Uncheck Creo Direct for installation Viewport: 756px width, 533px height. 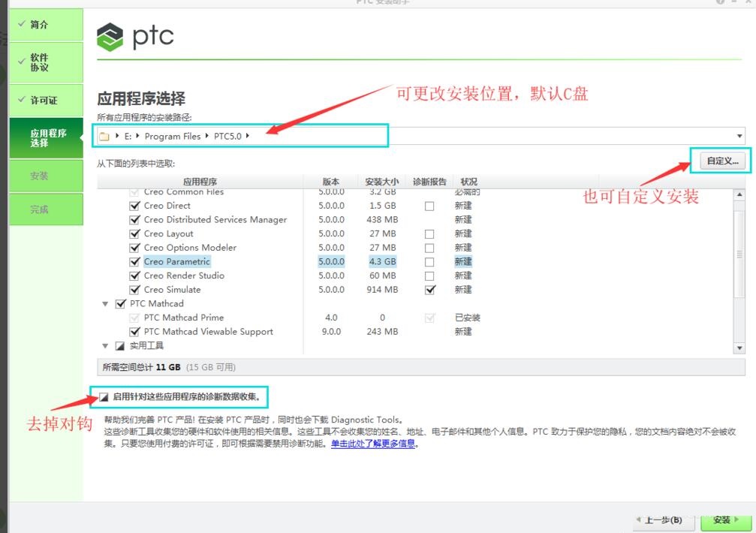(x=135, y=206)
